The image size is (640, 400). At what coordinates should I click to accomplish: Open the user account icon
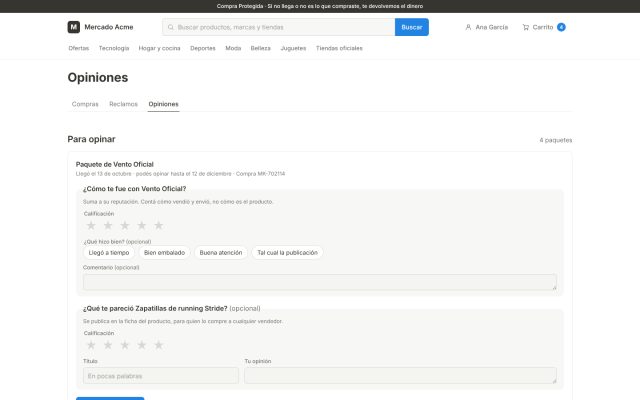pos(468,27)
